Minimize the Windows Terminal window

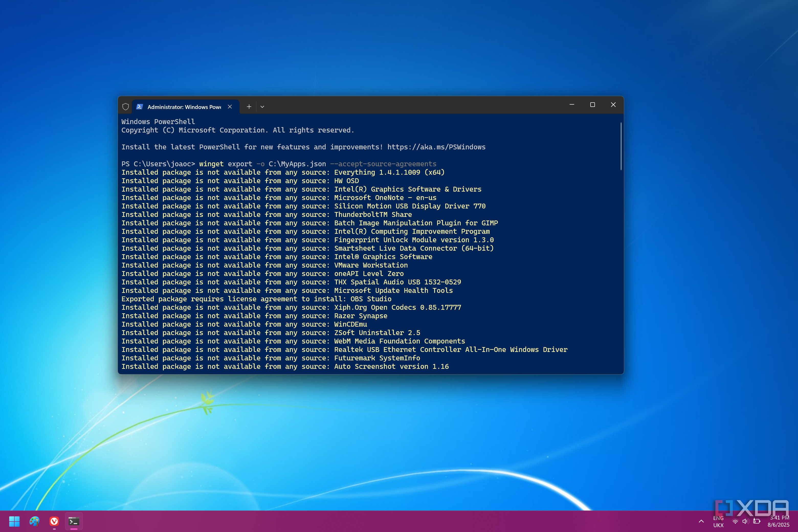572,105
